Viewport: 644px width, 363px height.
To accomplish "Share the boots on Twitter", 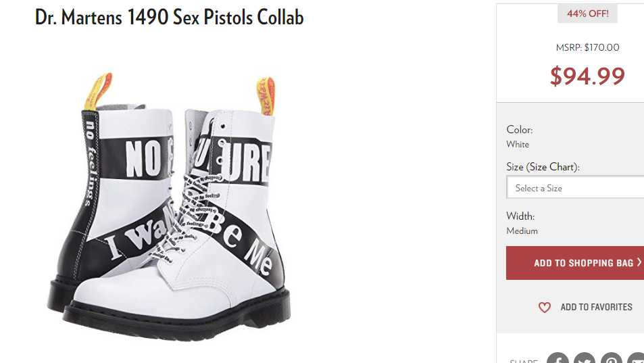I will click(x=585, y=358).
